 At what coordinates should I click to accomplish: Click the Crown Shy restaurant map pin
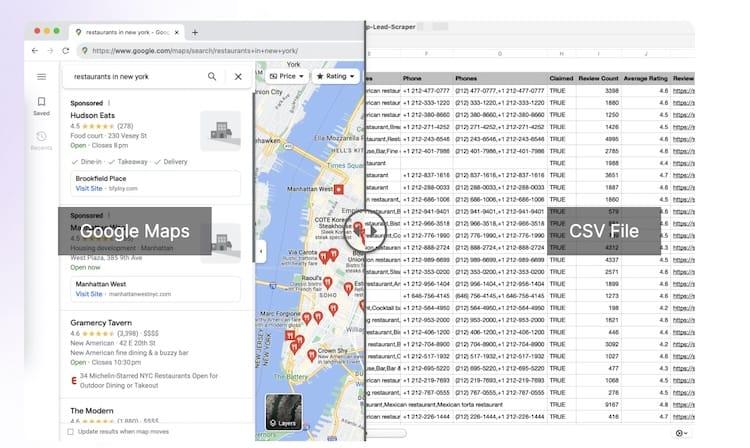coord(311,355)
